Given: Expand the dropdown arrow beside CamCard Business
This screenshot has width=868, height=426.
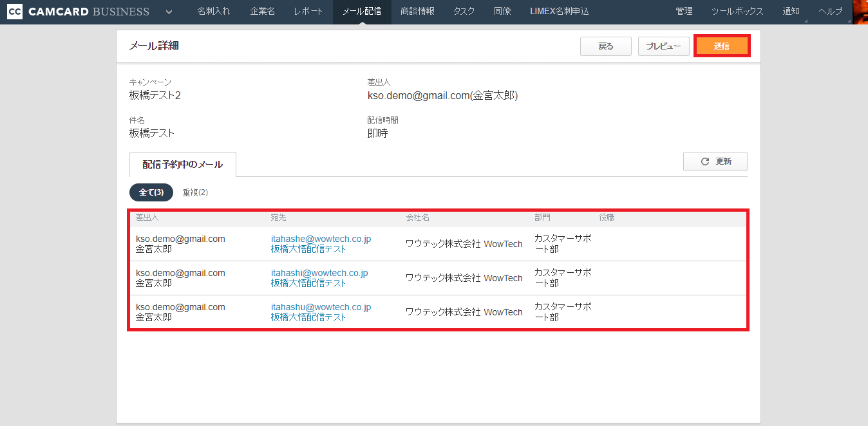Looking at the screenshot, I should click(x=169, y=12).
